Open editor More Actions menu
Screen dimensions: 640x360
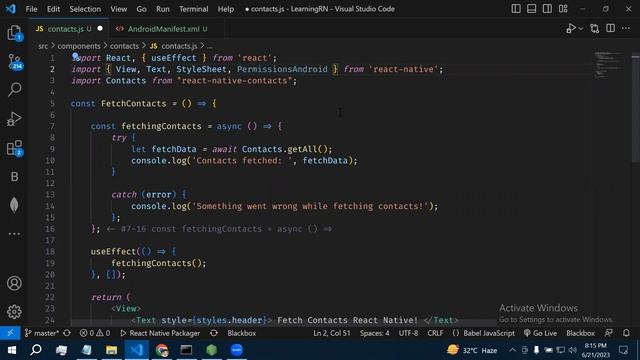click(626, 28)
